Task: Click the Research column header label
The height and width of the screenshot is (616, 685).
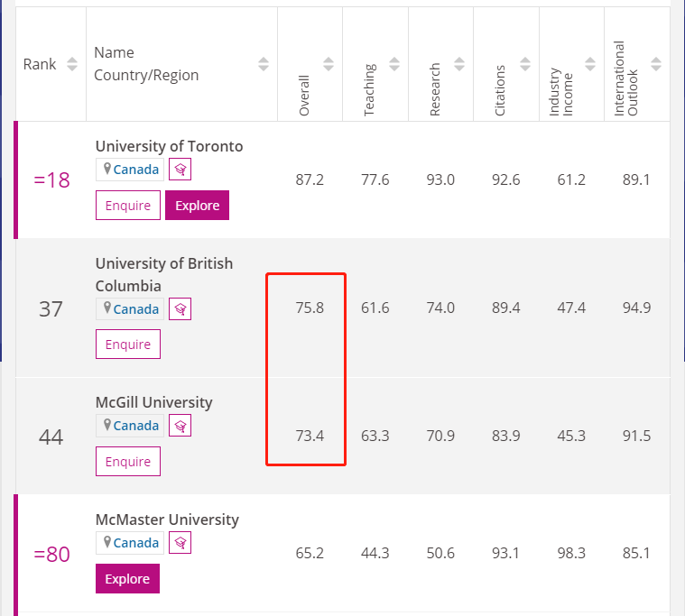Action: coord(435,89)
